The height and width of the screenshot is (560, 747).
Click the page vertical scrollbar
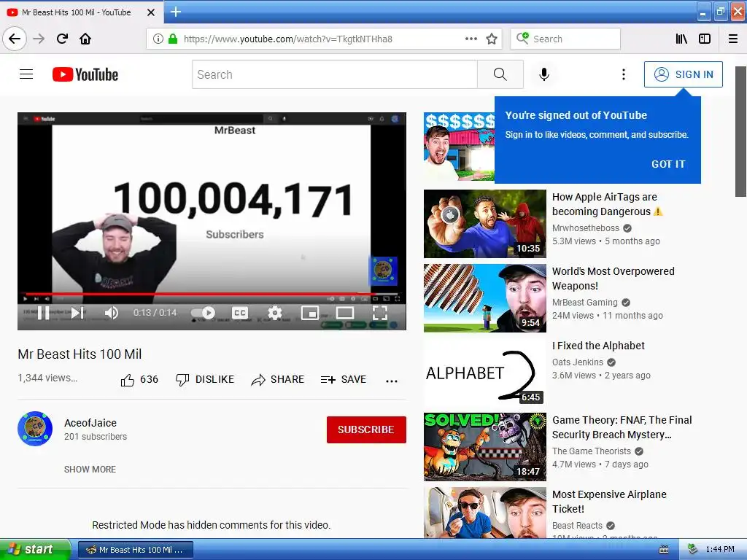[740, 131]
